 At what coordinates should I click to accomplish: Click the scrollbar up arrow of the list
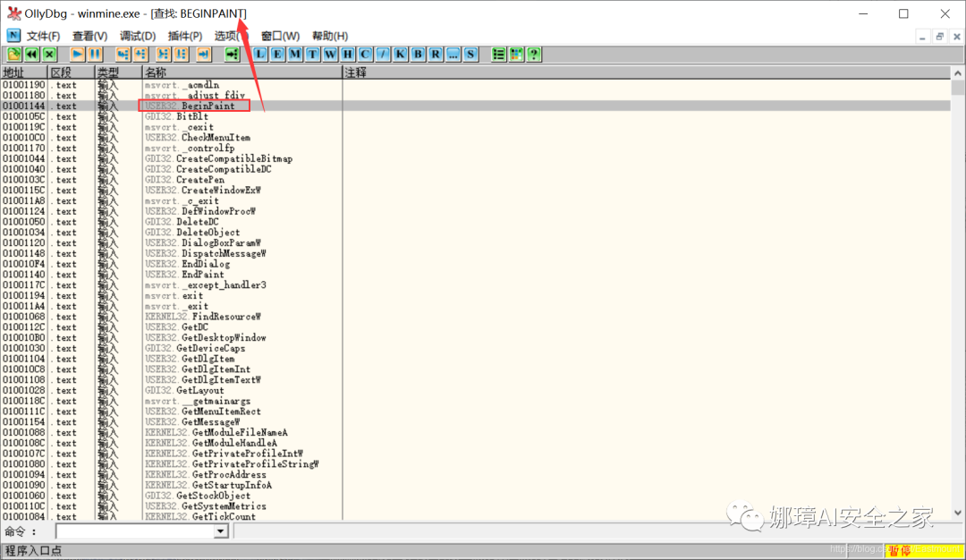click(x=957, y=73)
